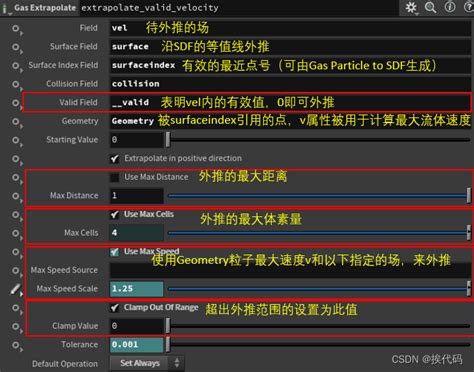
Task: Click parameter menu icon beside Use Max Speed
Action: [16, 252]
